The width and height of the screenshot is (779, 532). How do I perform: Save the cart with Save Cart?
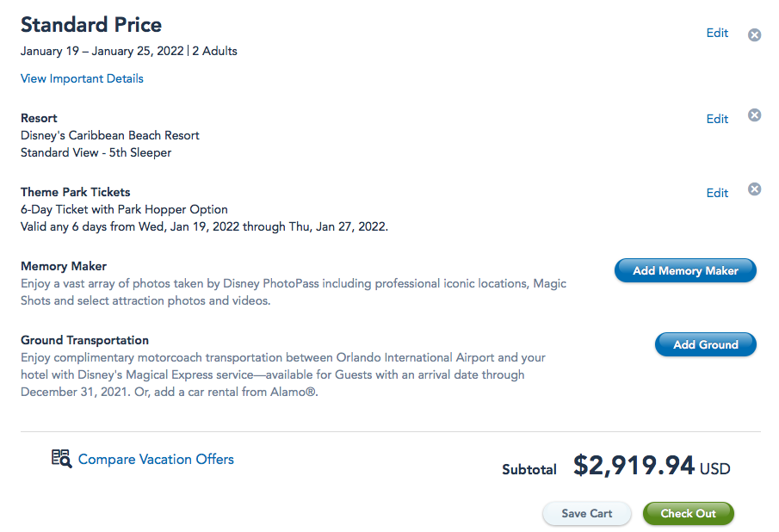click(x=586, y=514)
